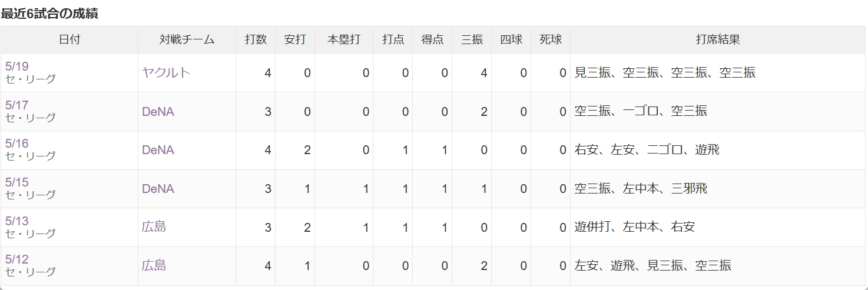
Task: Click the 5/19 plate results 見三振 cell
Action: coord(592,72)
